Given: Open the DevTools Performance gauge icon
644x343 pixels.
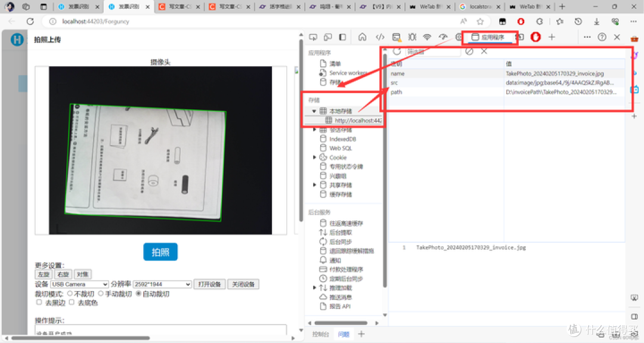Looking at the screenshot, I should [443, 37].
